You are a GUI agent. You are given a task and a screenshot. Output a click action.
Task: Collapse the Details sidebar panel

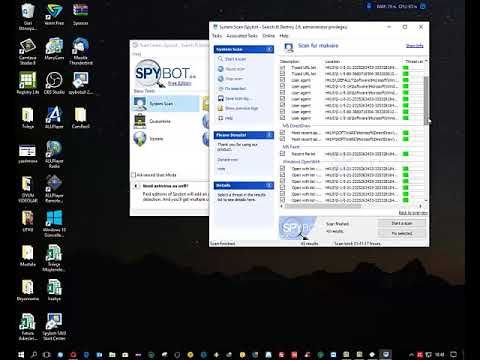pos(269,185)
